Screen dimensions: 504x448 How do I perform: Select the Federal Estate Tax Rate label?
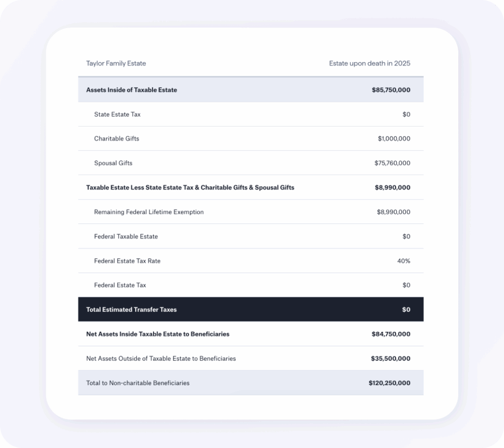pos(127,261)
